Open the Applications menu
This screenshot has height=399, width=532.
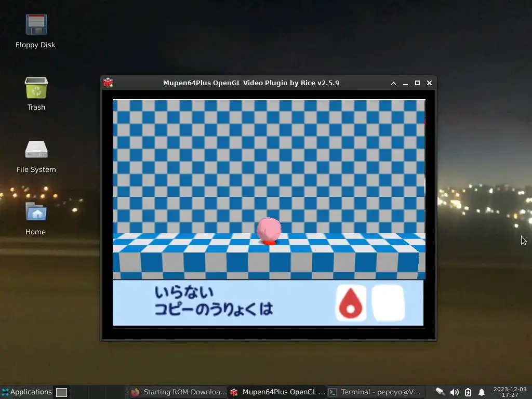[27, 392]
